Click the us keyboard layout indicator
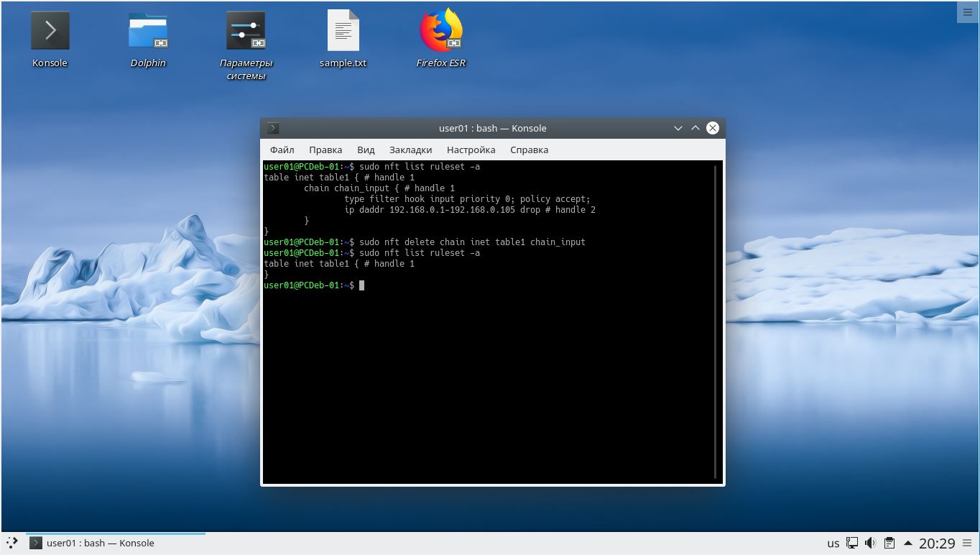Image resolution: width=980 pixels, height=555 pixels. pos(833,543)
